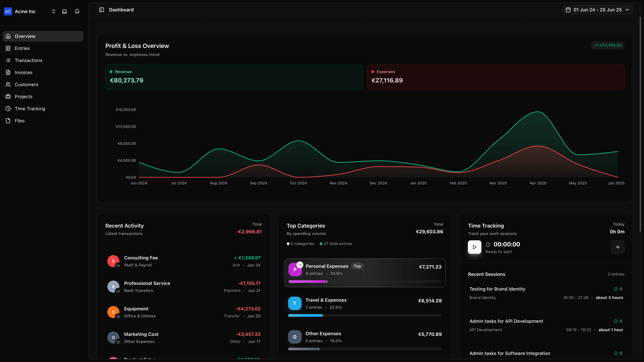Expand the Acme Inc workspace switcher
Screen dimensions: 644x362
point(53,11)
